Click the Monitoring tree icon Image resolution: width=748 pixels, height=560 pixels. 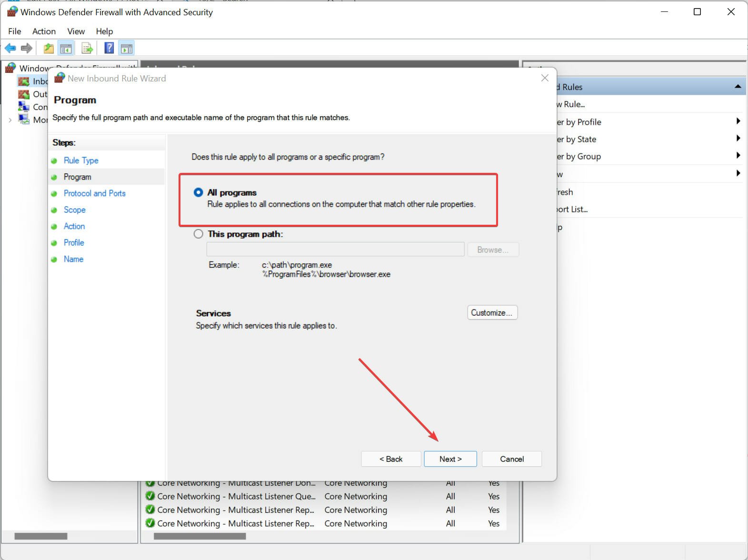click(24, 119)
